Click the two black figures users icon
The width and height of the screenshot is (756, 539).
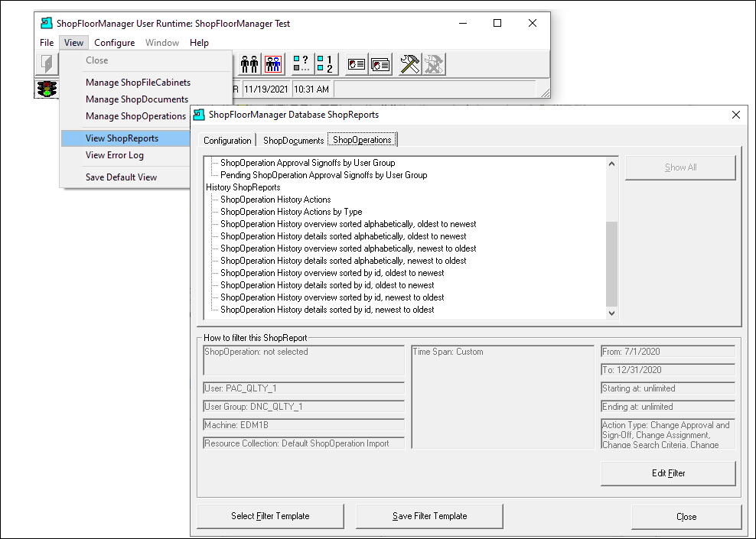(249, 63)
